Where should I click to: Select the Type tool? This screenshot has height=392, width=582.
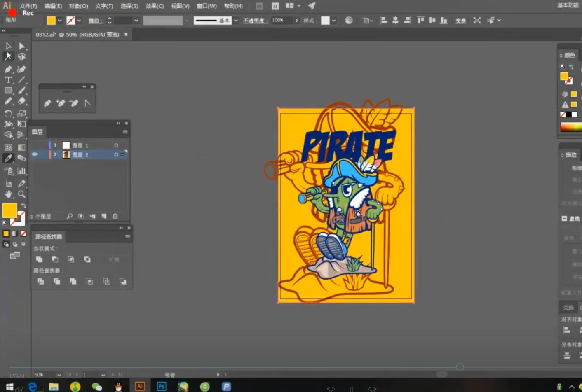tap(8, 80)
